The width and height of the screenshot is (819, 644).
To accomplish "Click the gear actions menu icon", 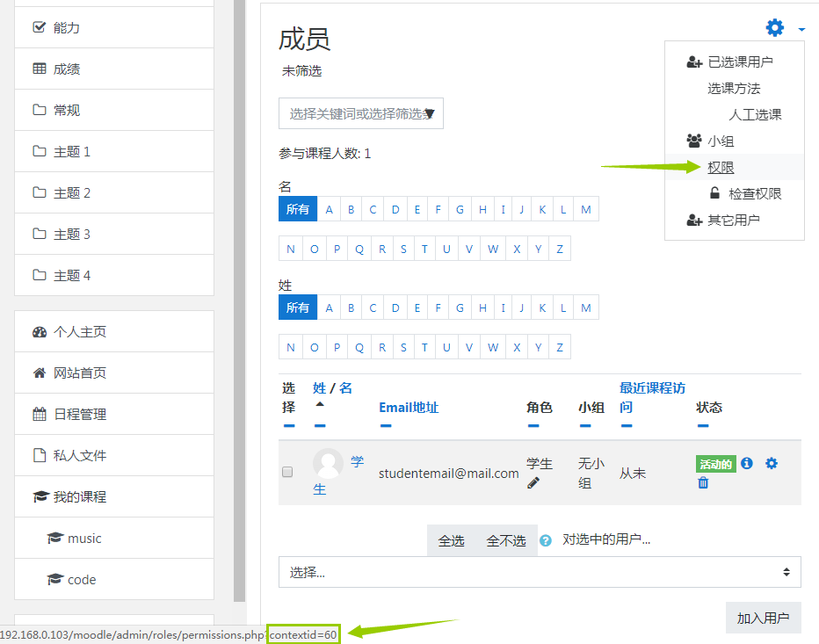I will [x=774, y=28].
